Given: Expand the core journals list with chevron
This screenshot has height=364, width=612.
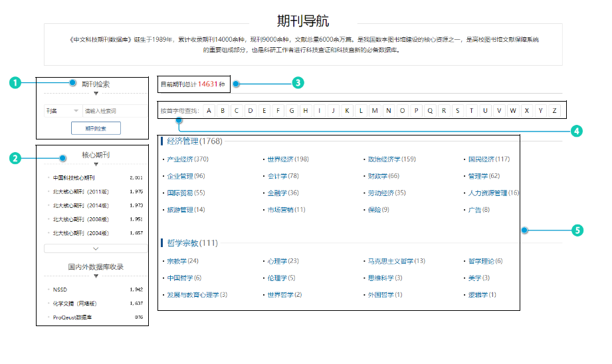Looking at the screenshot, I should tap(96, 248).
